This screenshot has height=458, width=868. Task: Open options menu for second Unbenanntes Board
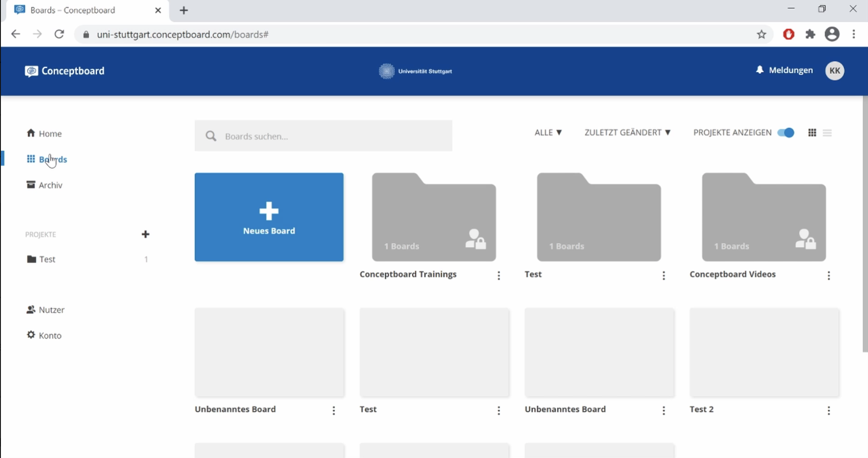point(664,411)
